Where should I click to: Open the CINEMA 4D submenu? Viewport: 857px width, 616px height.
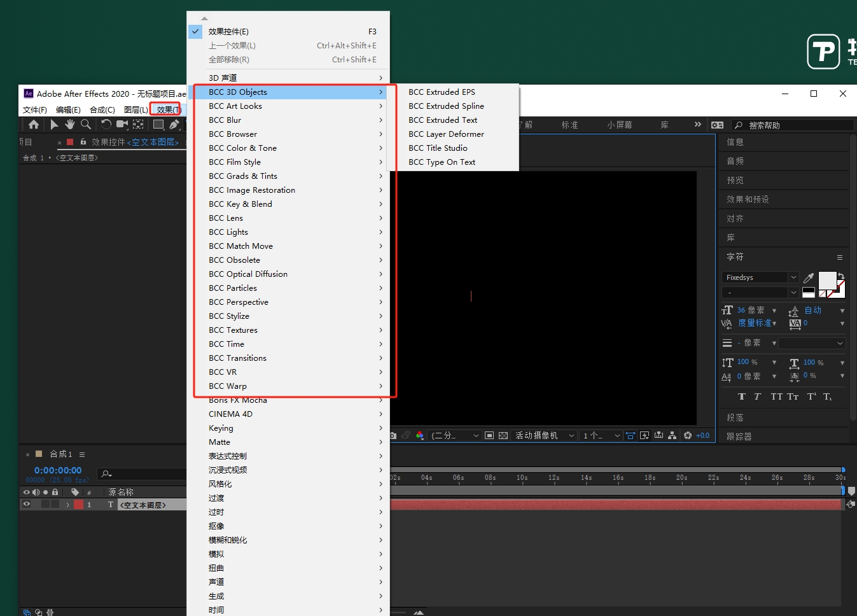pos(288,414)
